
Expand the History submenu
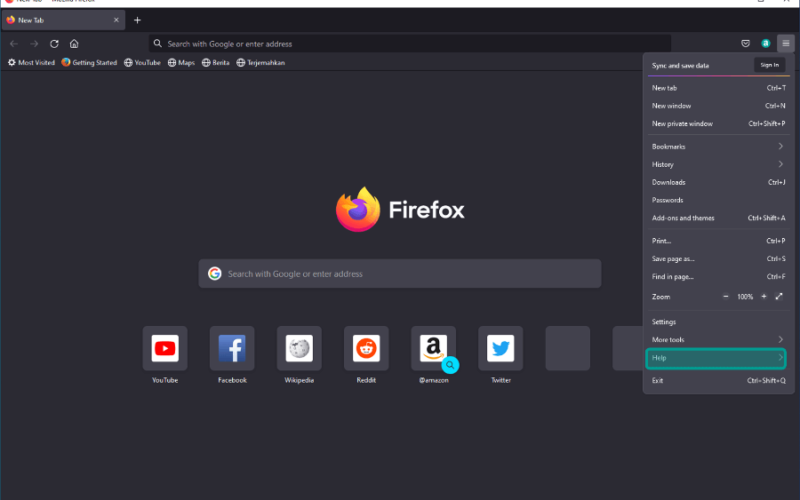(x=718, y=164)
